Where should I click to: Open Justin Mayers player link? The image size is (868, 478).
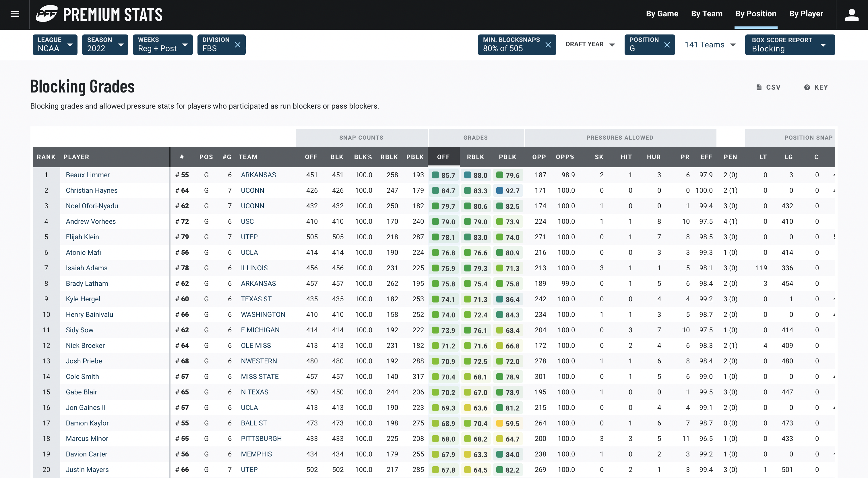tap(87, 470)
